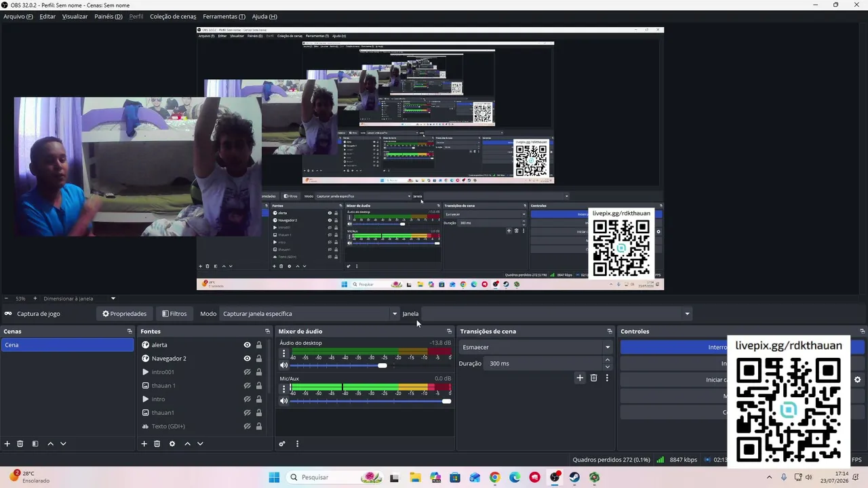Open the Arquivo menu

pyautogui.click(x=18, y=16)
